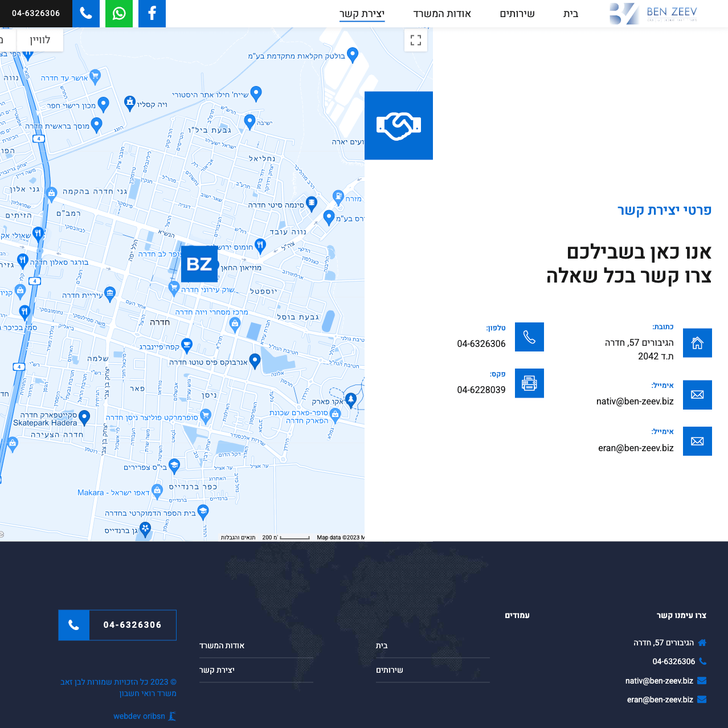Viewport: 728px width, 728px height.
Task: Click the handshake icon tile
Action: [x=399, y=125]
